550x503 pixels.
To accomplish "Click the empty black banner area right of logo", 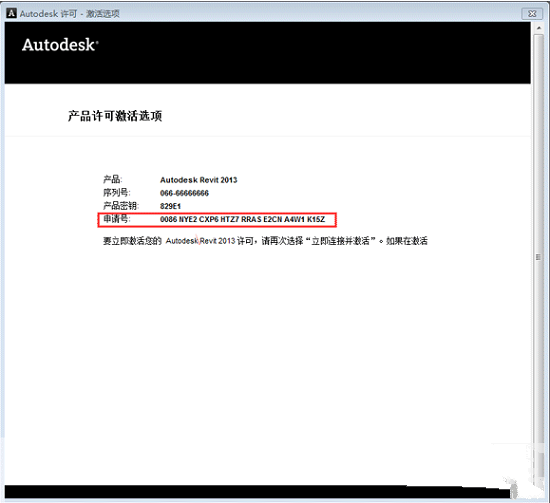I will click(x=316, y=53).
